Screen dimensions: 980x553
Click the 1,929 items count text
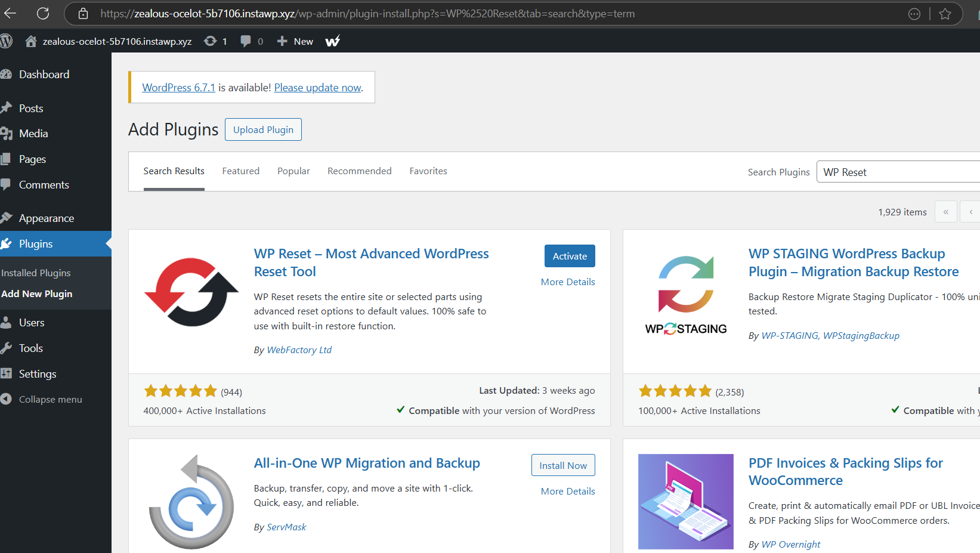click(902, 212)
